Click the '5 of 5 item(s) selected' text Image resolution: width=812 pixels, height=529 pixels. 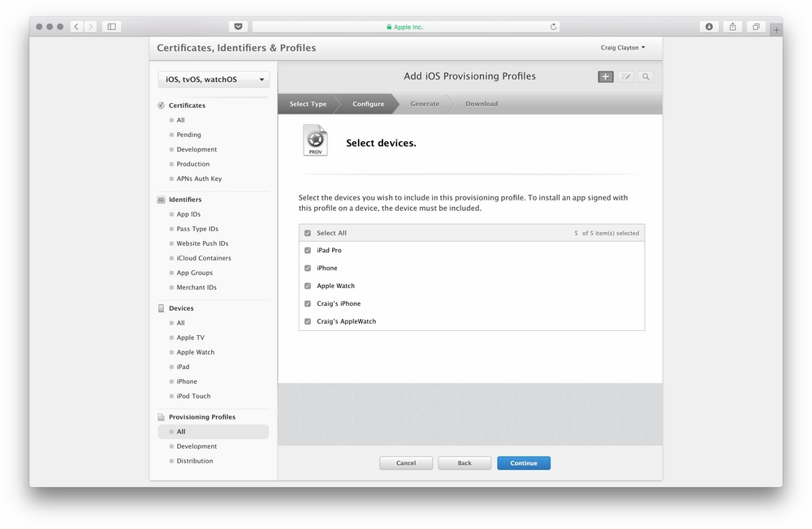pos(607,234)
